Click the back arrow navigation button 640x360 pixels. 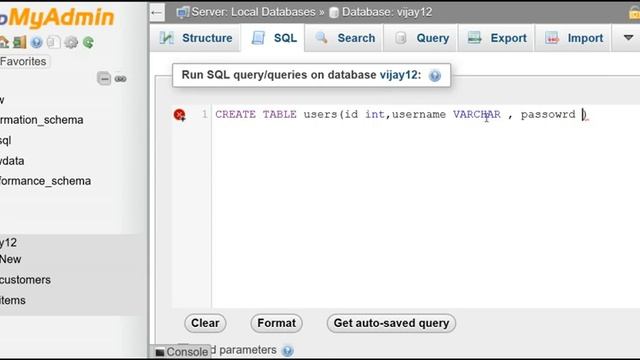click(157, 13)
